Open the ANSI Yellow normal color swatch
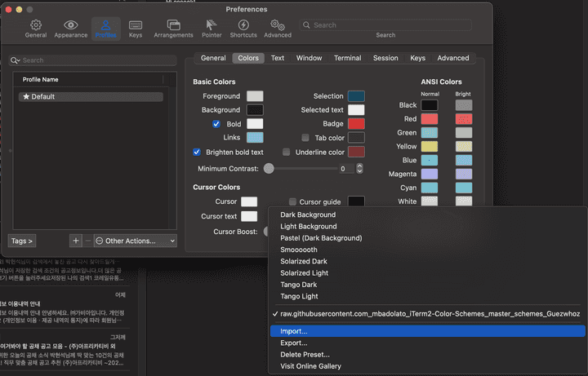This screenshot has height=376, width=588. point(430,147)
